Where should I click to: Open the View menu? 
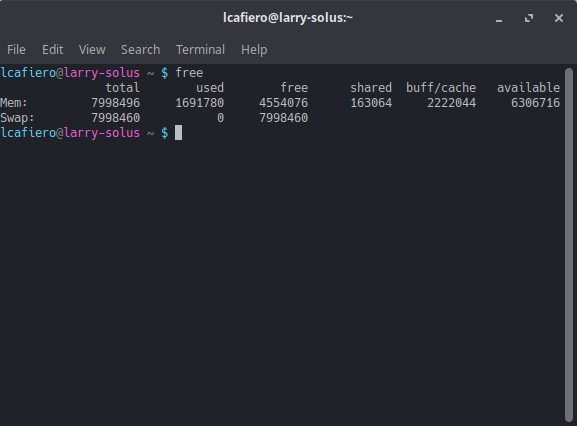coord(92,50)
